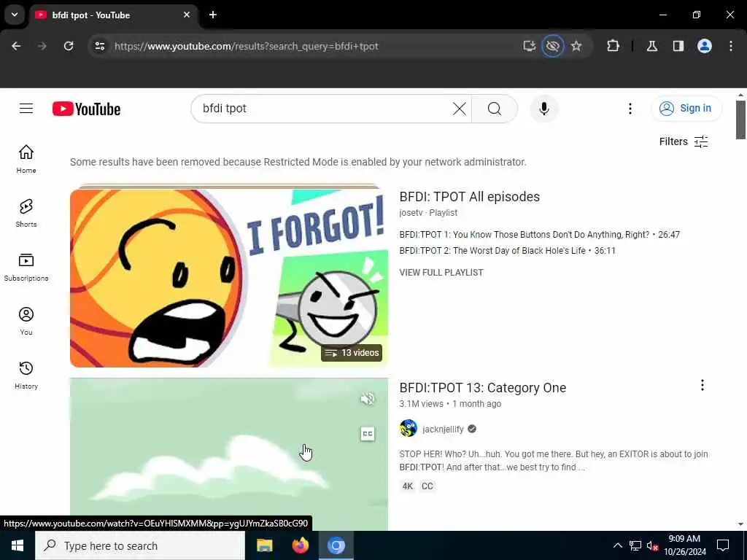This screenshot has height=560, width=747.
Task: Click the 13 videos playlist badge
Action: 352,353
